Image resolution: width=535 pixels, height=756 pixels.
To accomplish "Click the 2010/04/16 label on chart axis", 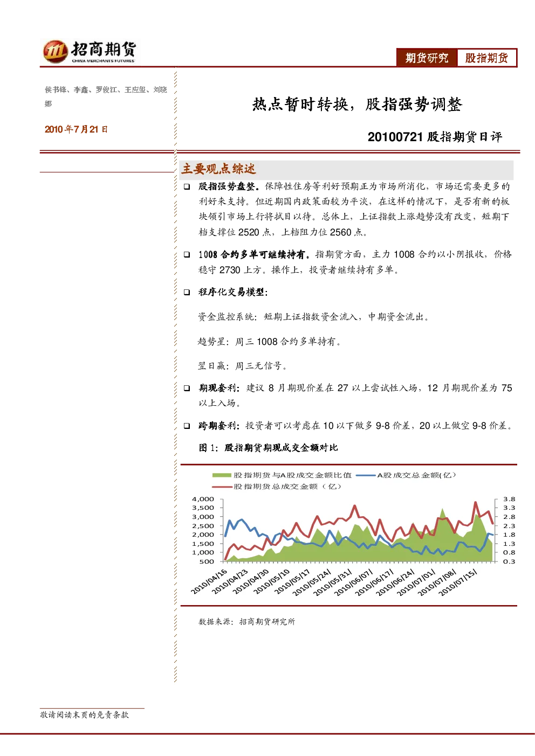I will pos(209,581).
